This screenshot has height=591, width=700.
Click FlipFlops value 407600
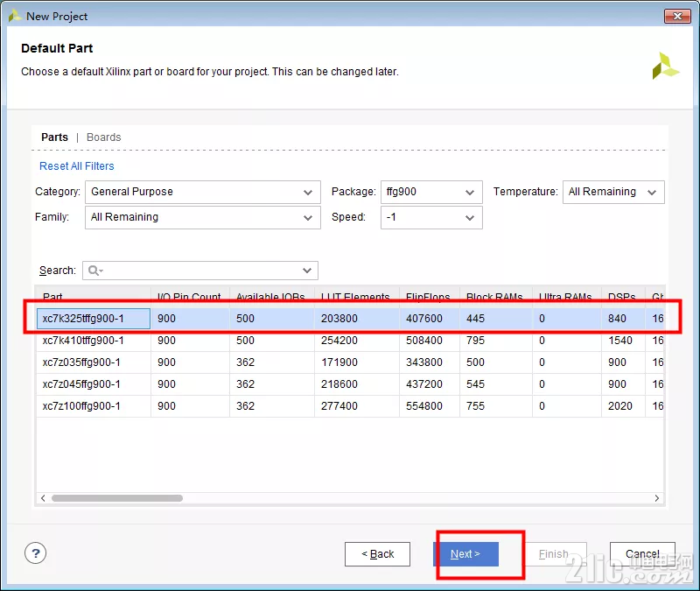(x=424, y=319)
